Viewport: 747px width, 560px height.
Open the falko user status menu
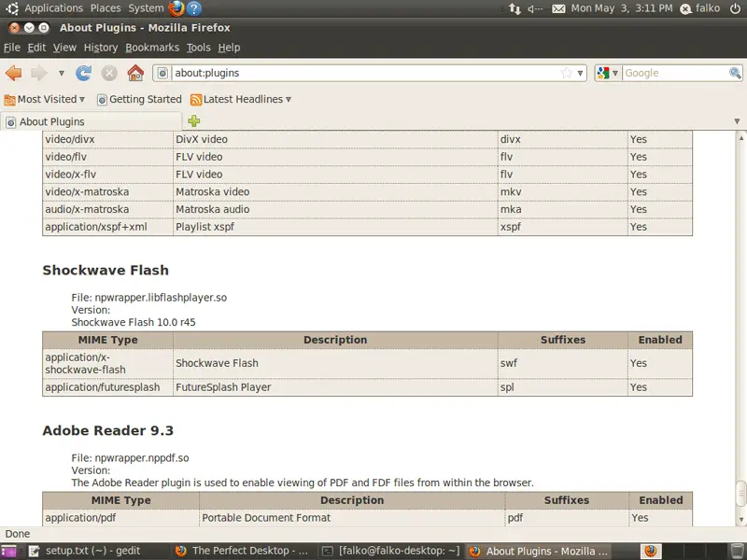pyautogui.click(x=699, y=8)
